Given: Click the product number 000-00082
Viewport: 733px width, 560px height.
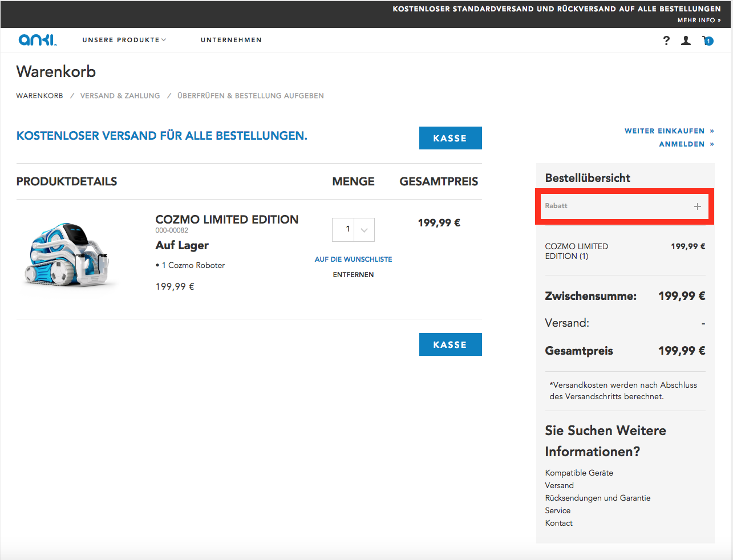Looking at the screenshot, I should click(172, 230).
